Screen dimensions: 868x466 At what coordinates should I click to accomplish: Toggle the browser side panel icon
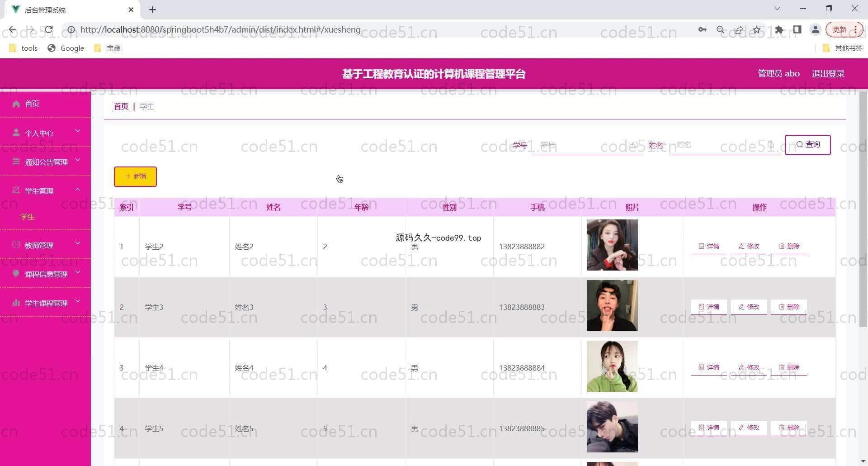tap(797, 30)
